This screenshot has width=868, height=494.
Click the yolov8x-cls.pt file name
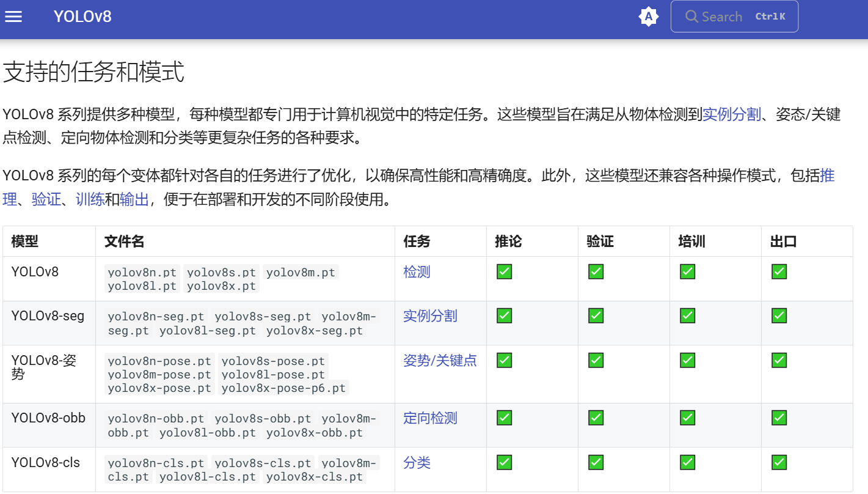click(315, 477)
